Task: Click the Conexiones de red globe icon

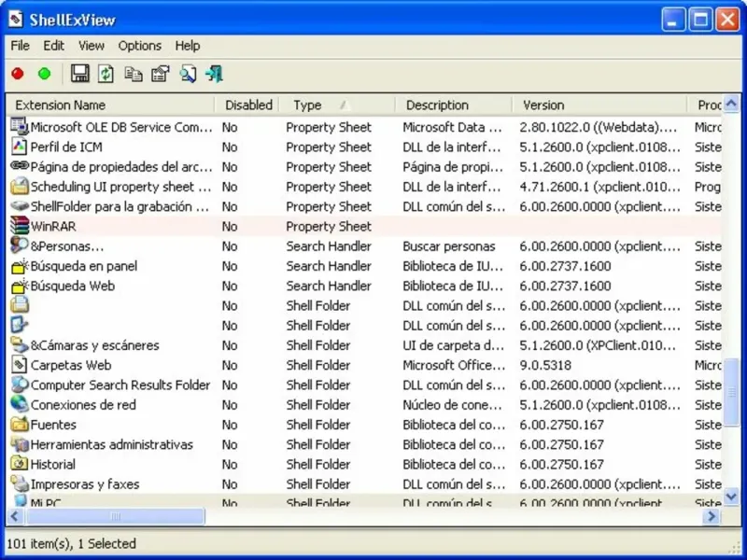Action: click(20, 404)
